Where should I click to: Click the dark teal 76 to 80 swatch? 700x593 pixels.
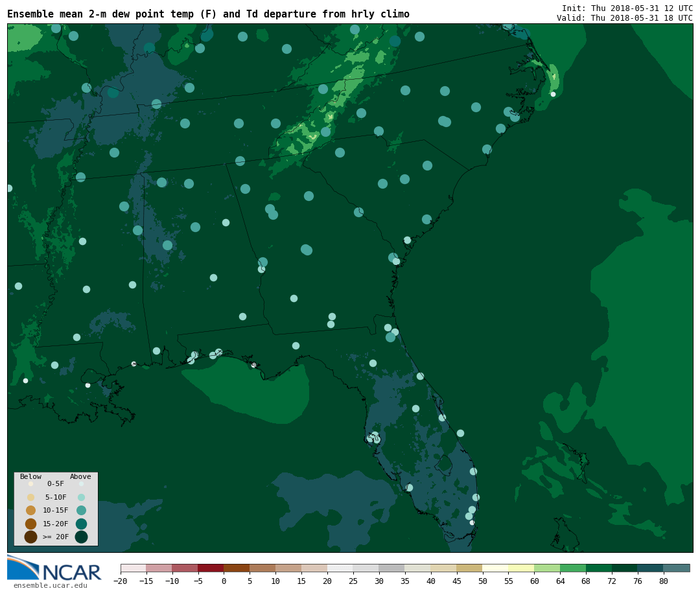click(x=651, y=568)
